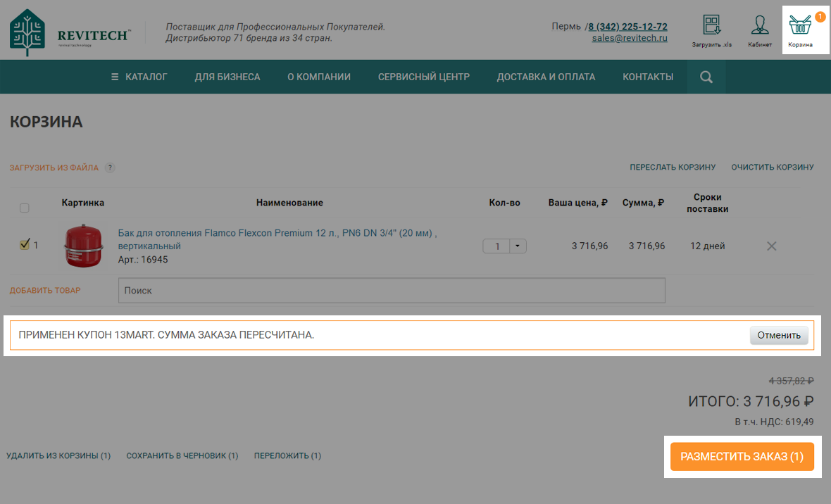Click the Ваша цена, ₽ column header

577,203
